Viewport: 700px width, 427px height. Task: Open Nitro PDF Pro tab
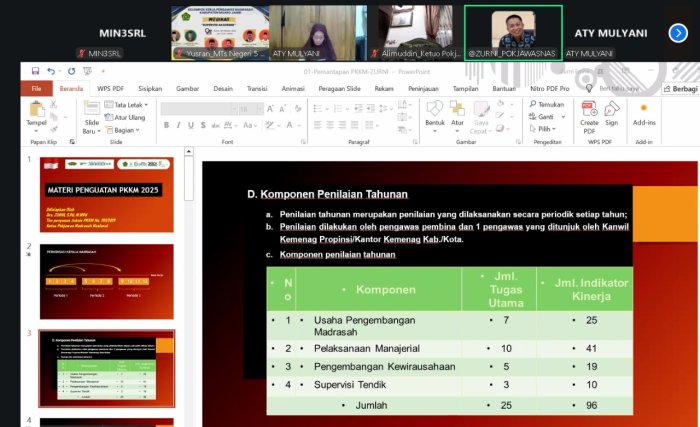(550, 88)
